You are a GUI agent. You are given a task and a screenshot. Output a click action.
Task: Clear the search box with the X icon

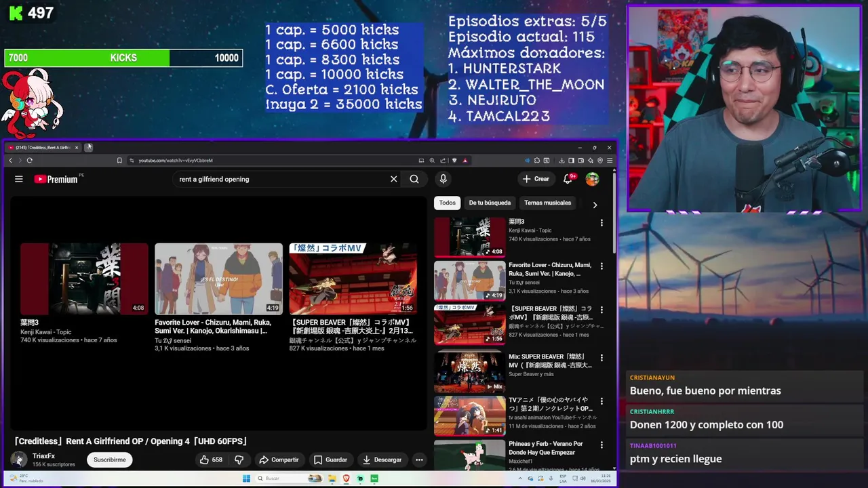tap(393, 179)
